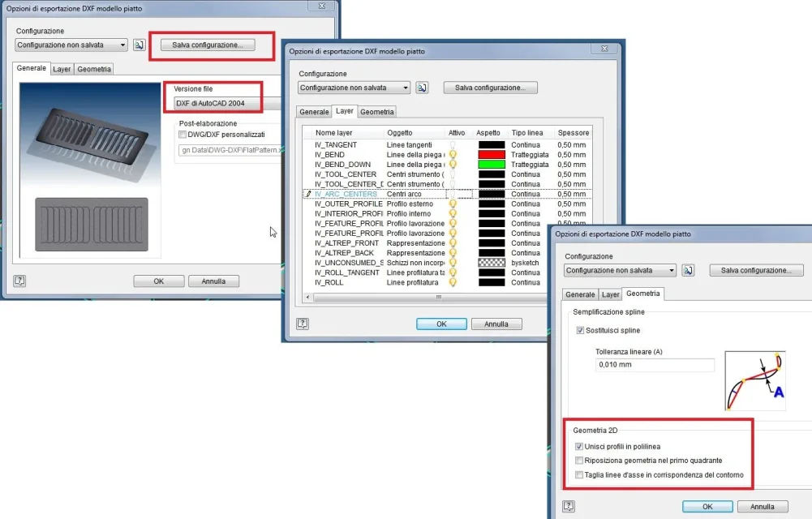This screenshot has width=812, height=519.
Task: Toggle the light bulb for IV_TOOL_CENTER layer
Action: coord(453,174)
